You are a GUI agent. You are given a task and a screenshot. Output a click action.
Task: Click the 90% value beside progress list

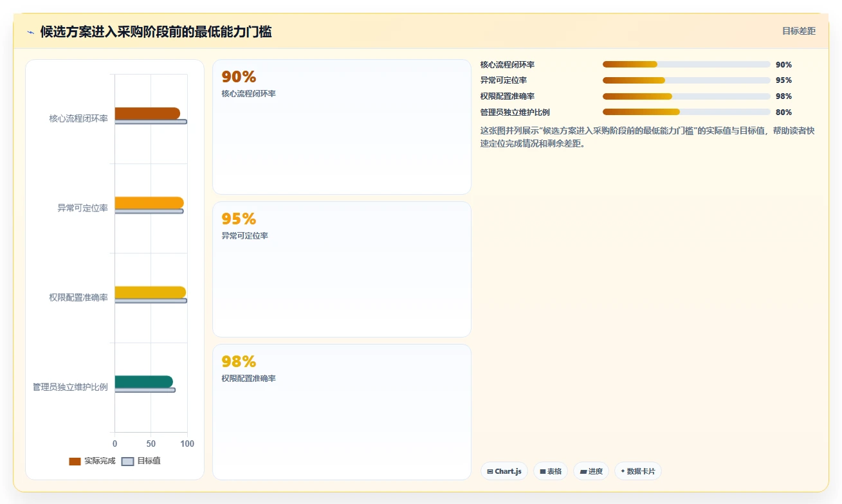click(x=783, y=65)
